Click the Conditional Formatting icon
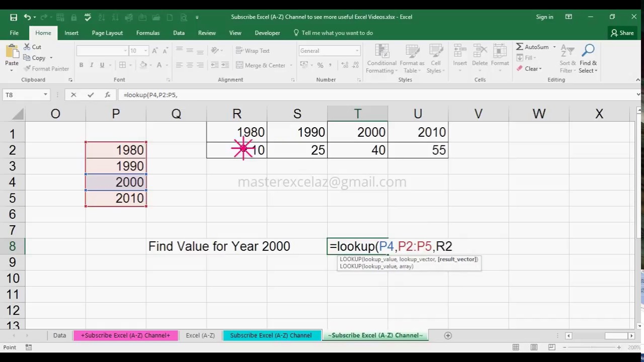The image size is (644, 362). 381,59
